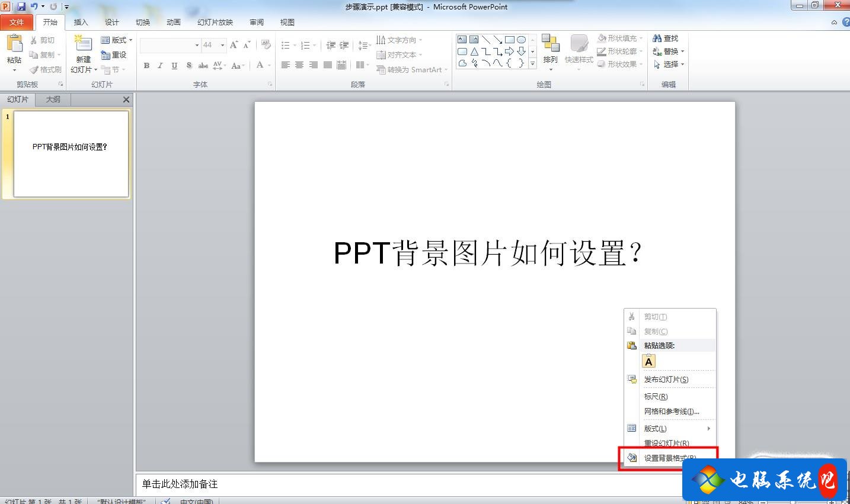Click the 查找 find button
The width and height of the screenshot is (850, 504).
[666, 38]
